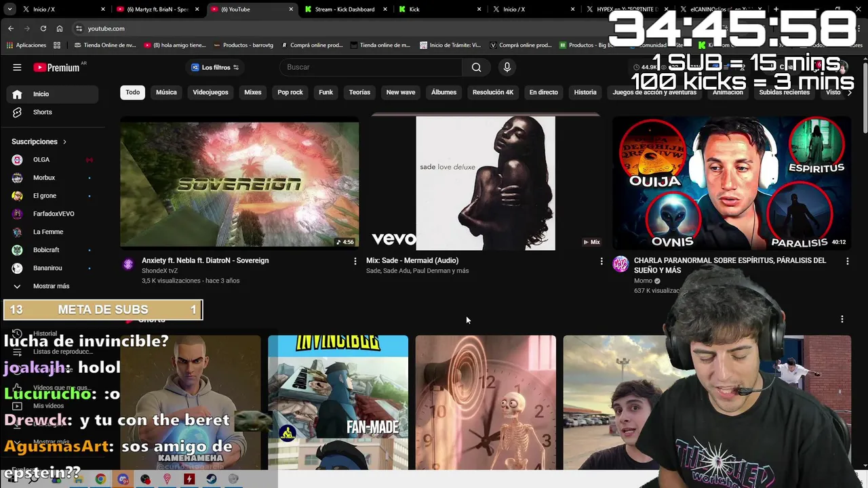868x488 pixels.
Task: Open the Shorts shelf three-dot menu
Action: tap(842, 319)
